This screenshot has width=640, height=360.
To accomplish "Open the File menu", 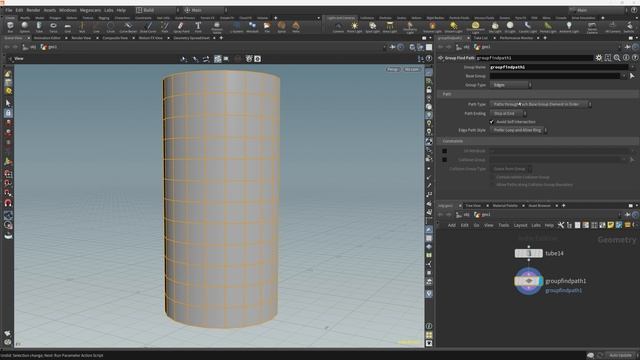I will [x=9, y=10].
